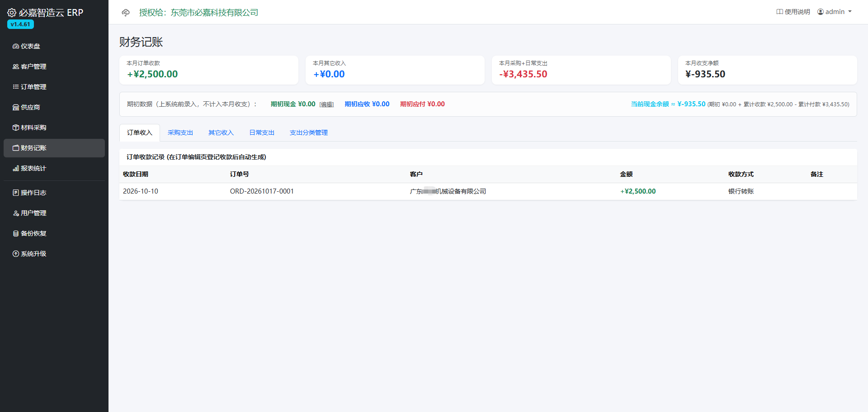Viewport: 868px width, 412px height.
Task: Open the 使用说明 help link
Action: (793, 12)
